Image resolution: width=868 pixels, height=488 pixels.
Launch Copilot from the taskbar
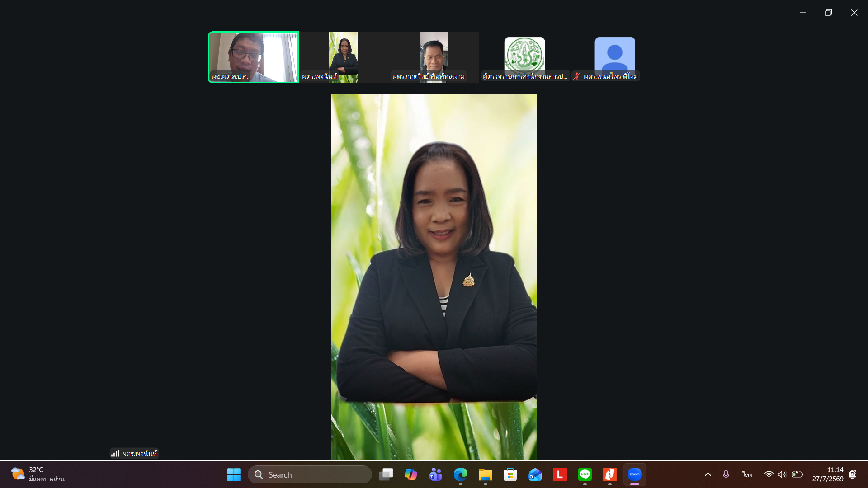point(410,474)
